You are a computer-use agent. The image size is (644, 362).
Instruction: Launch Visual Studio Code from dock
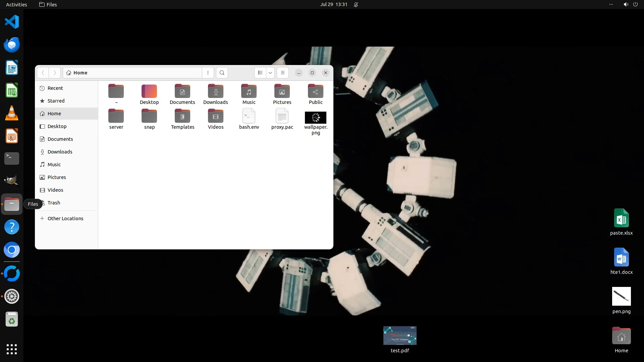[12, 22]
